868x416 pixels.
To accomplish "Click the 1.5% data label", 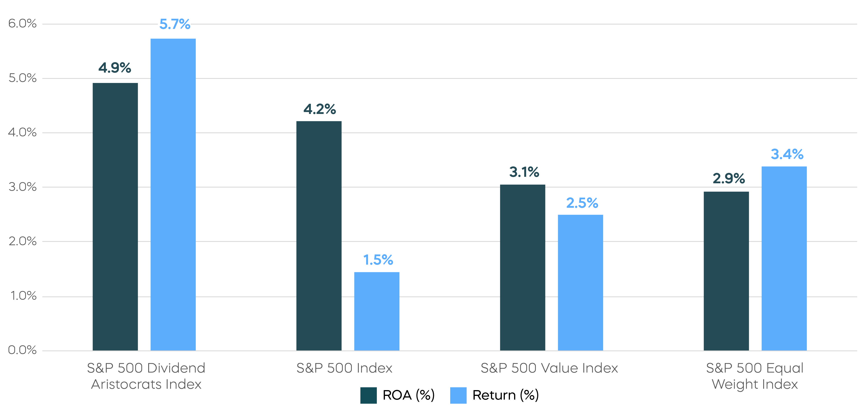I will 378,260.
